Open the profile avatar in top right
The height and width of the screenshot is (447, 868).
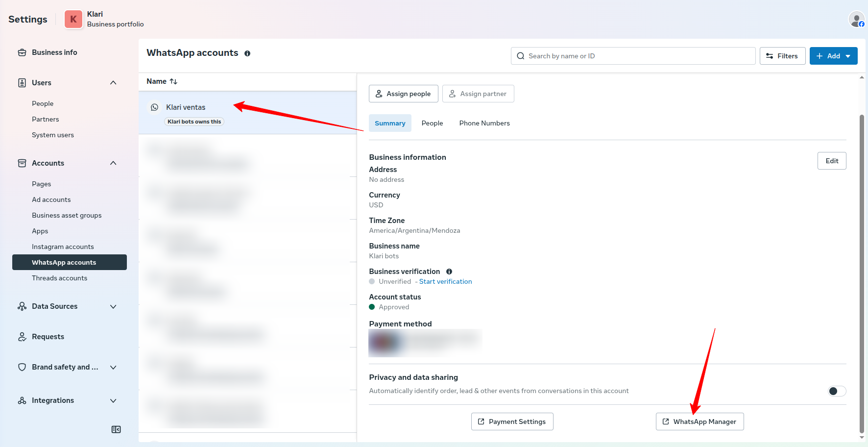pos(856,20)
